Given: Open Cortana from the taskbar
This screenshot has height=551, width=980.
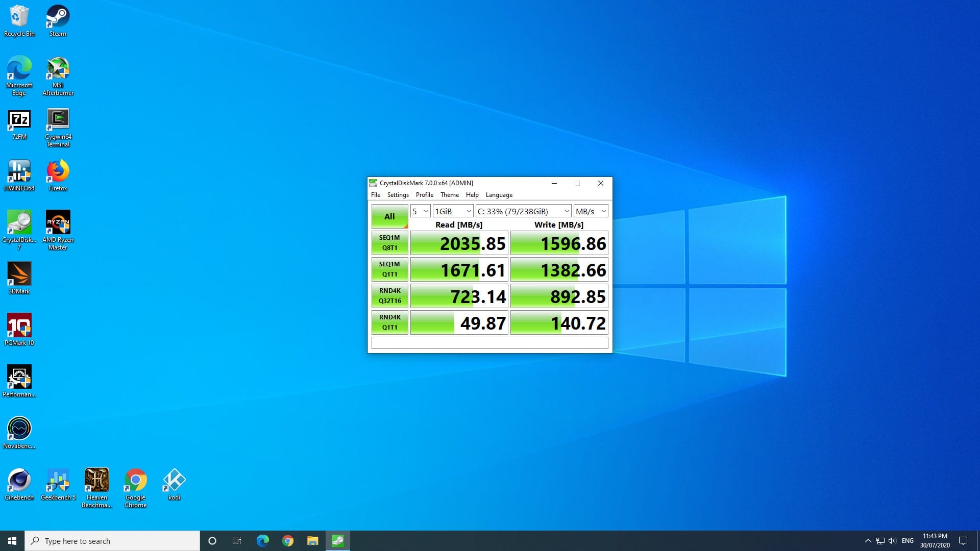Looking at the screenshot, I should 212,541.
